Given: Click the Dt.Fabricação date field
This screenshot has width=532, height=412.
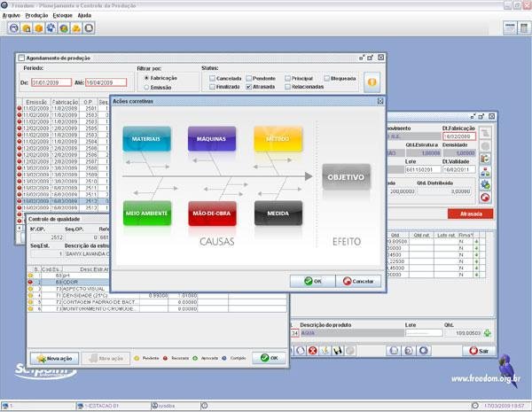Looking at the screenshot, I should [459, 136].
